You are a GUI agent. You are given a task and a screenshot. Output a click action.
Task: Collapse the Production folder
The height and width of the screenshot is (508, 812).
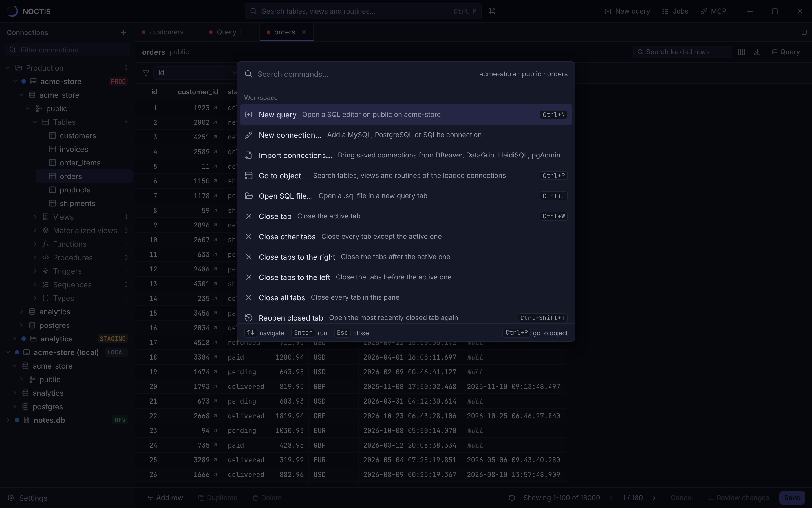click(x=8, y=68)
